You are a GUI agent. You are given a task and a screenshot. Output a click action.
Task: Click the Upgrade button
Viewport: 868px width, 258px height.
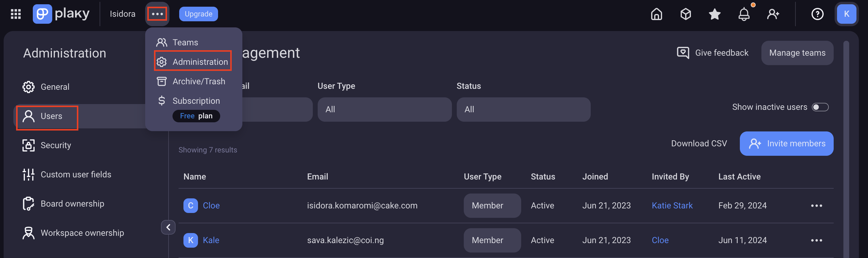(198, 14)
